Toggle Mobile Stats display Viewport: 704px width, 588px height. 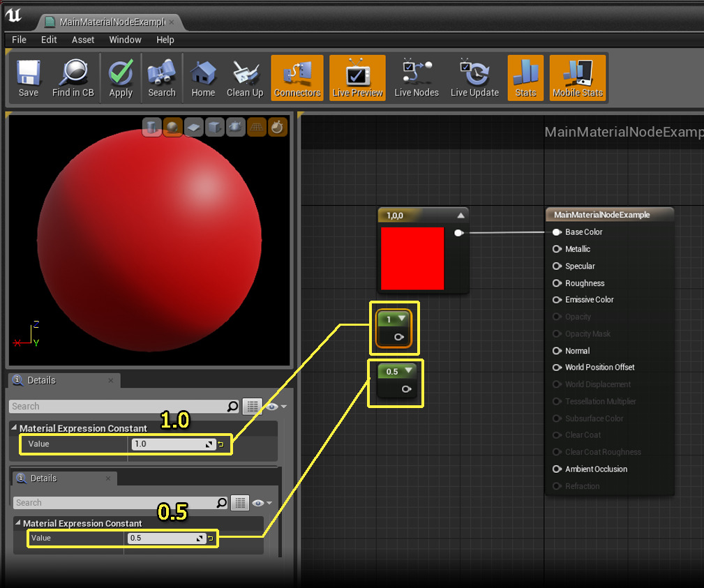tap(577, 77)
